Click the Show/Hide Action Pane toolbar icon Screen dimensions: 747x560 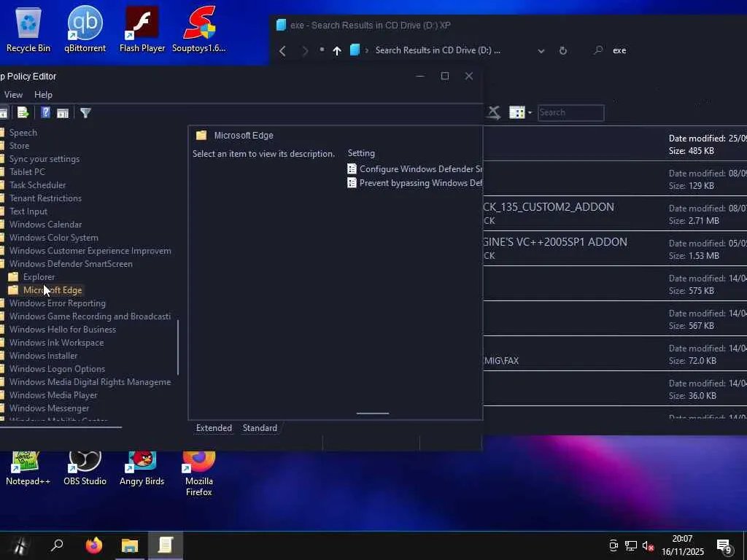point(63,113)
